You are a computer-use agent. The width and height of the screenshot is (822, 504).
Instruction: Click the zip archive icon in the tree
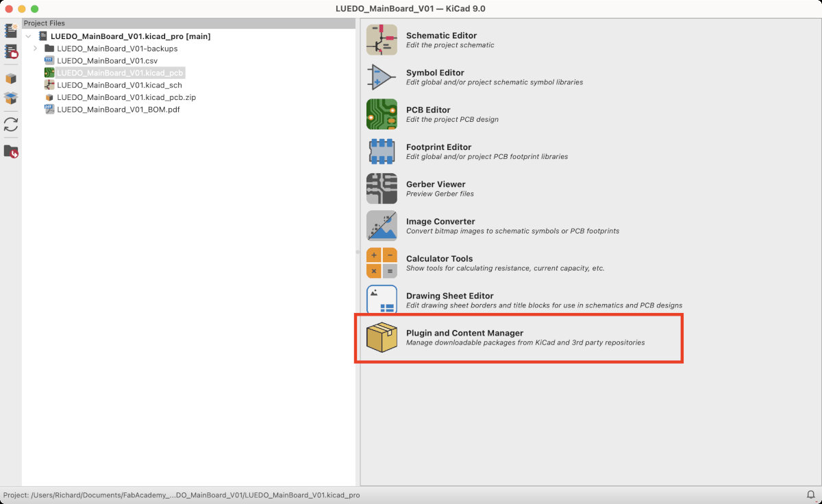(49, 97)
